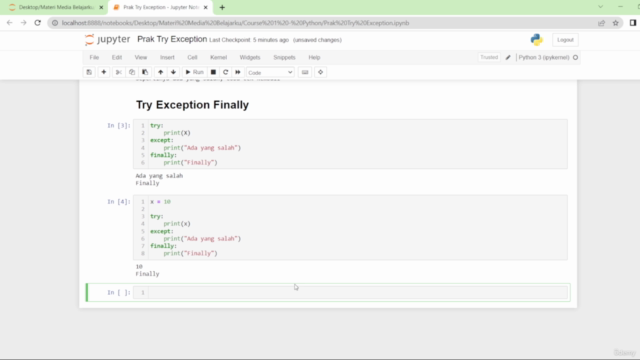This screenshot has width=640, height=360.
Task: Move selected cell up arrow
Action: click(160, 72)
